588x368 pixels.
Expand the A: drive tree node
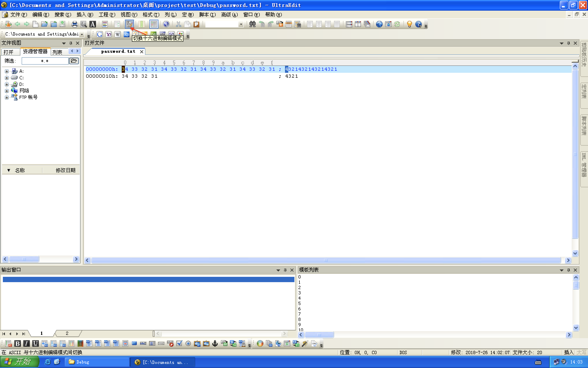click(7, 71)
